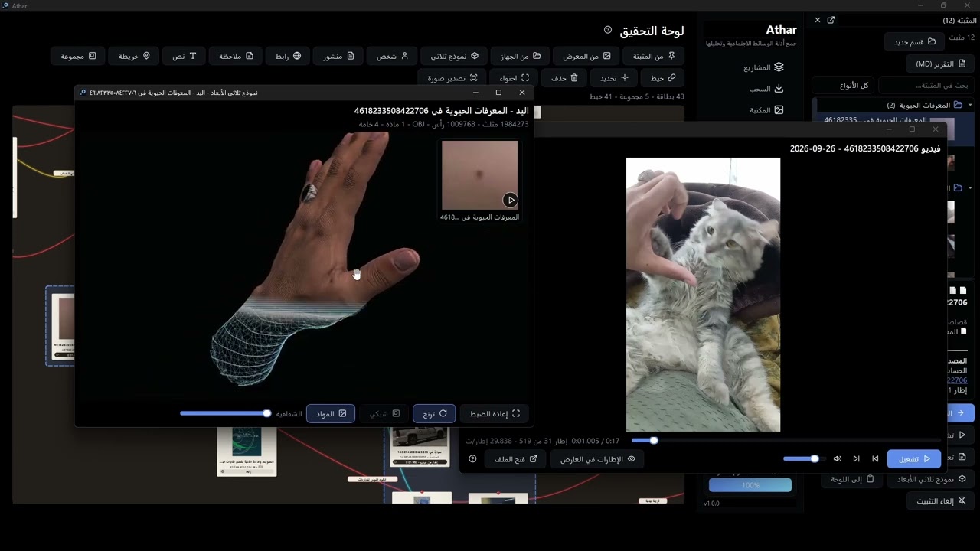Screen dimensions: 980x551
Task: Seek in the video progress bar
Action: click(786, 440)
